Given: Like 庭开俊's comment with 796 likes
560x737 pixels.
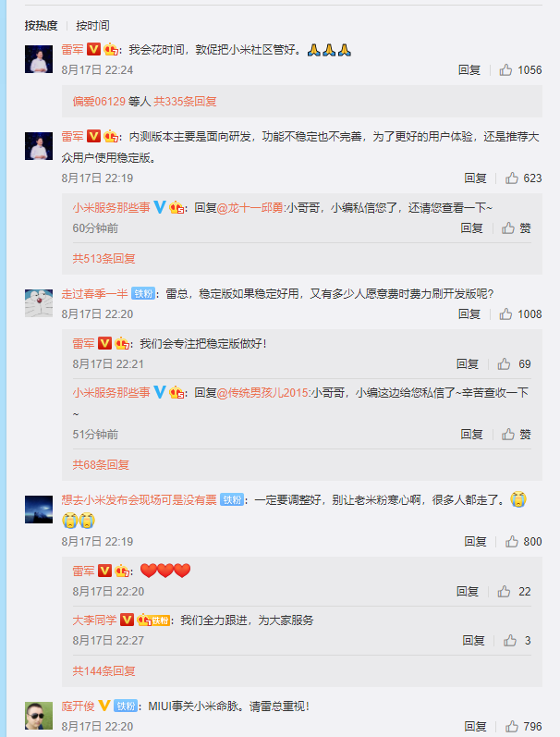Looking at the screenshot, I should tap(523, 726).
